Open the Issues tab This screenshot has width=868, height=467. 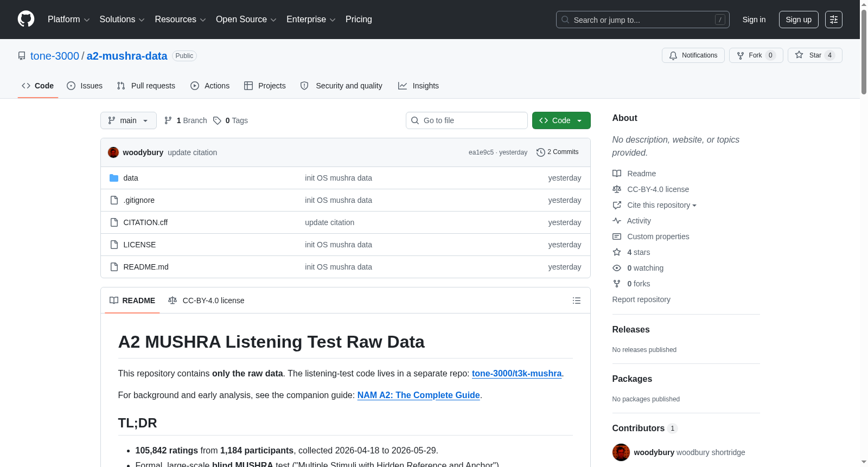[85, 86]
